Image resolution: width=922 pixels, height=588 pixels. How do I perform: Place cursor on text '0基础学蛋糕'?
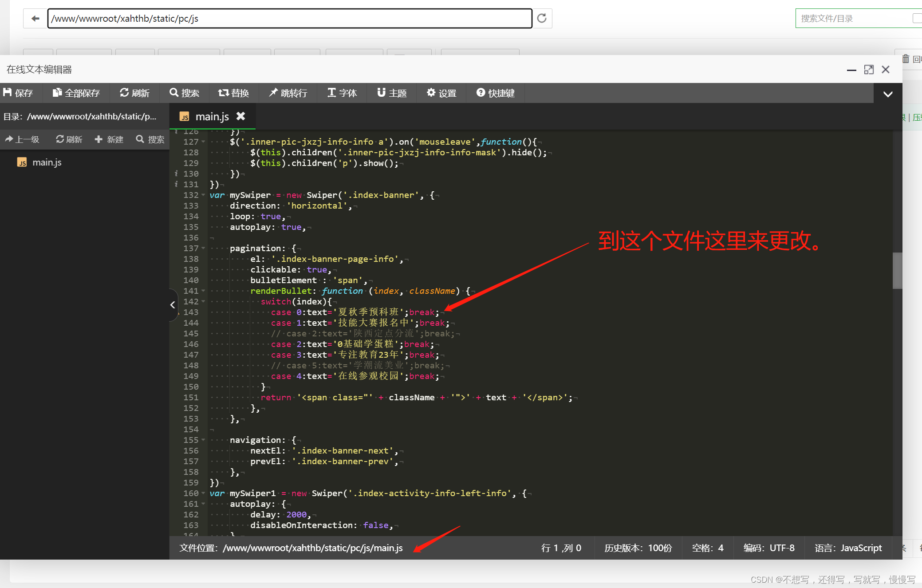coord(366,344)
